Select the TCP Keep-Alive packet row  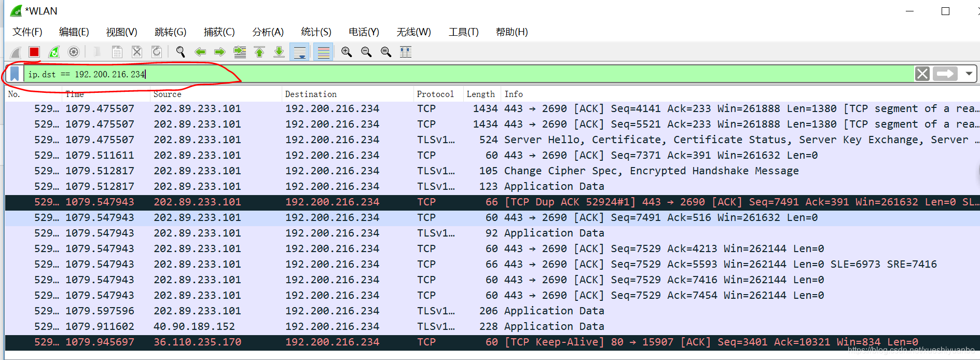pyautogui.click(x=492, y=342)
